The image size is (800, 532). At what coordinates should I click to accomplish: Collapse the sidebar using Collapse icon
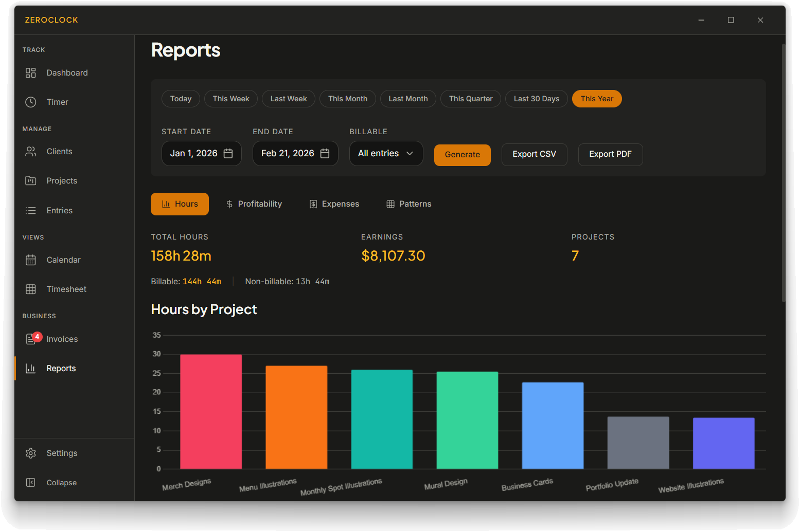click(31, 483)
